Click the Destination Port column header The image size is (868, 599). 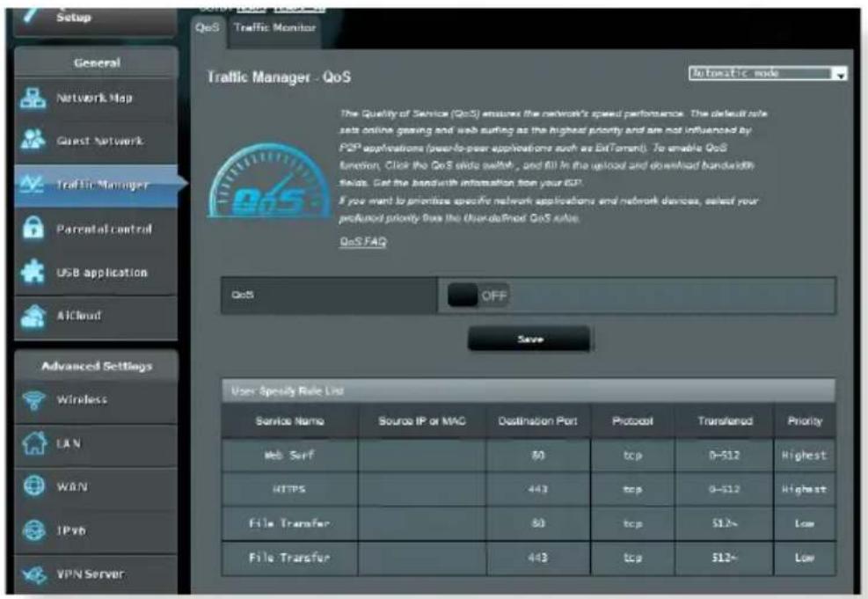pyautogui.click(x=538, y=421)
